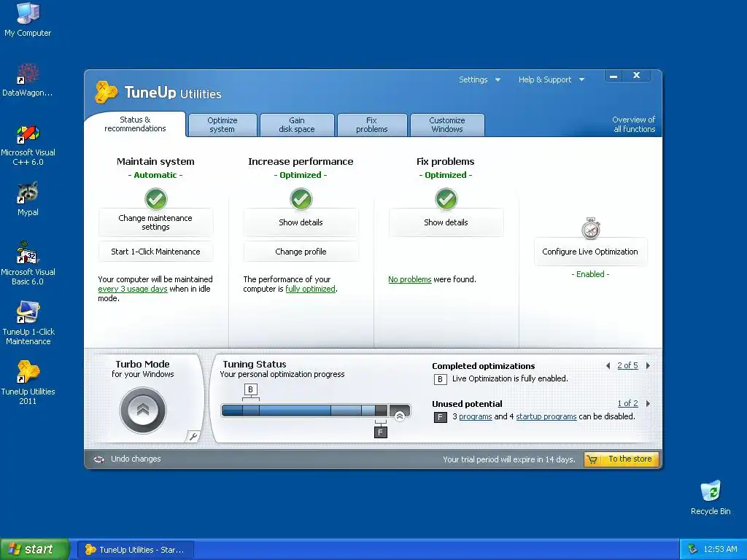747x560 pixels.
Task: Click To the store button
Action: 622,459
